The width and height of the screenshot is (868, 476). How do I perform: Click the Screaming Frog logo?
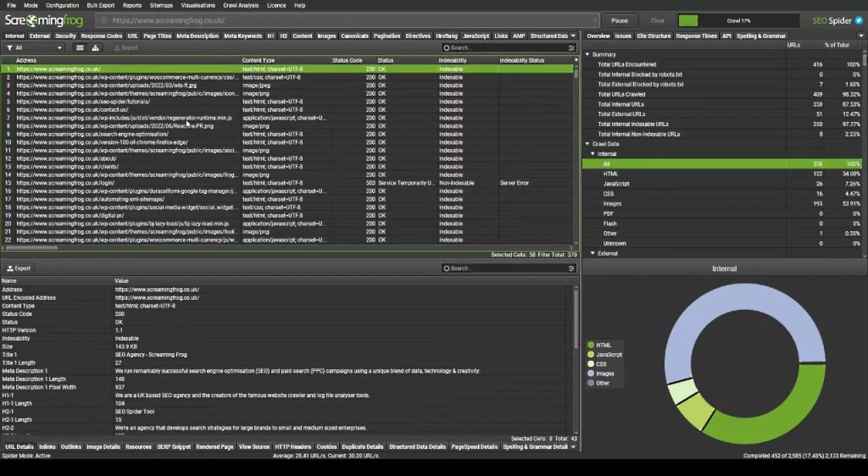(x=44, y=20)
